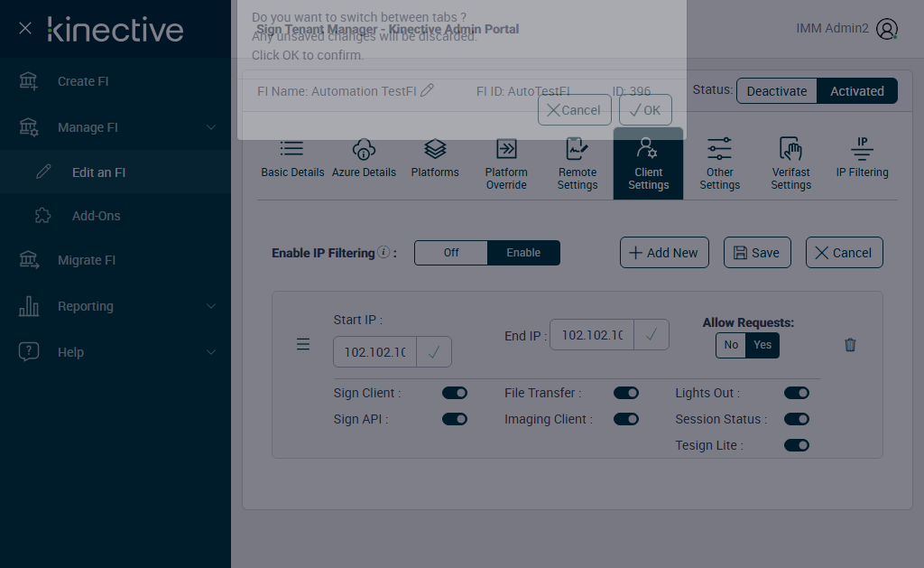
Task: Toggle the Lights Out switch
Action: point(796,393)
